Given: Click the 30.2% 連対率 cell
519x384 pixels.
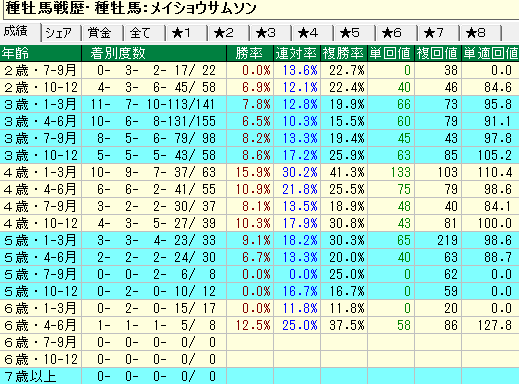Looking at the screenshot, I should click(297, 172).
